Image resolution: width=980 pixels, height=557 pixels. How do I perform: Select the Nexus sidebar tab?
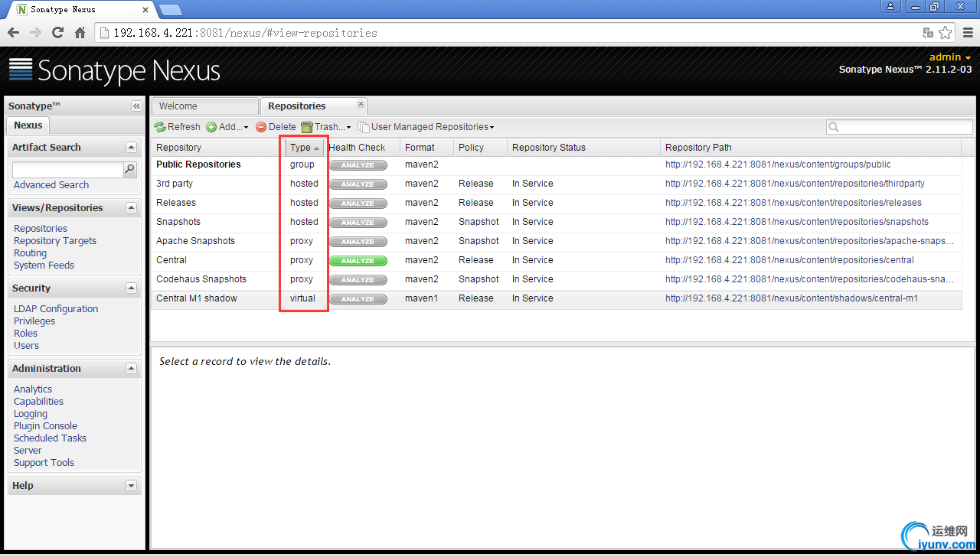point(28,125)
